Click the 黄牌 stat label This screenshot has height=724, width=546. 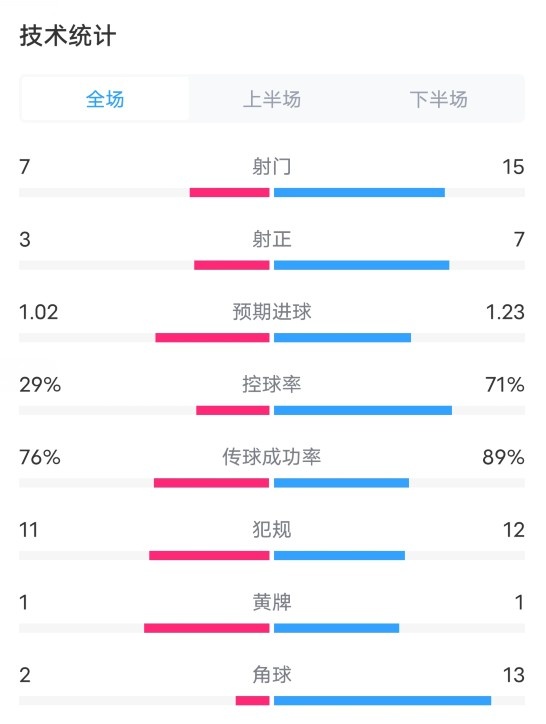272,602
